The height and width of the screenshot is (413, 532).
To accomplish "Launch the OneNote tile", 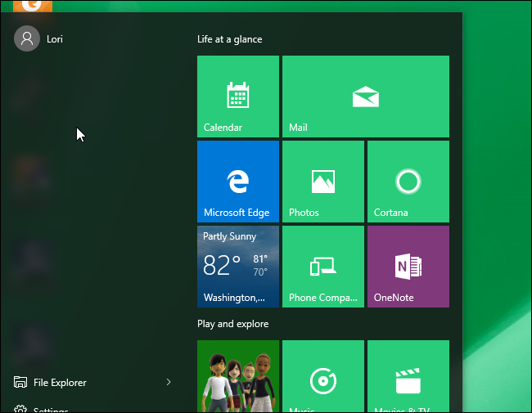I will pos(408,267).
